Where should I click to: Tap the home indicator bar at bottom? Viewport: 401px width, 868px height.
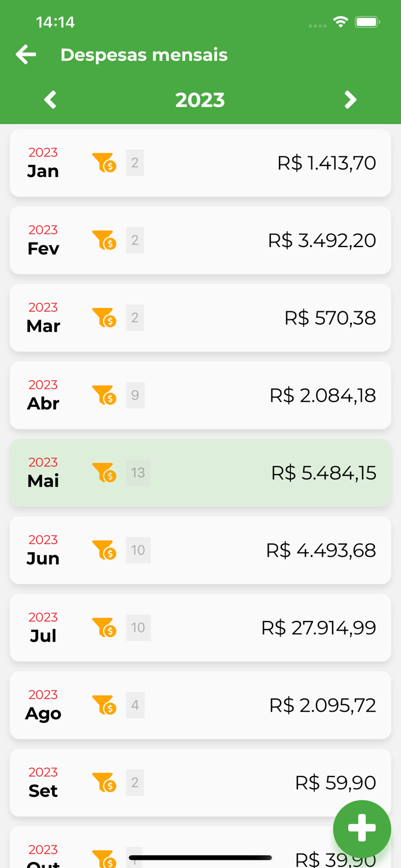(200, 858)
